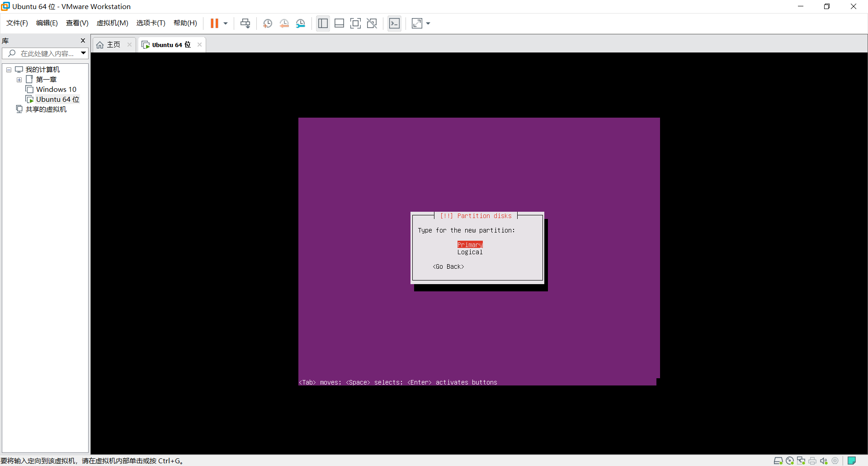Open the 帮助(H) menu
The width and height of the screenshot is (868, 466).
tap(185, 23)
